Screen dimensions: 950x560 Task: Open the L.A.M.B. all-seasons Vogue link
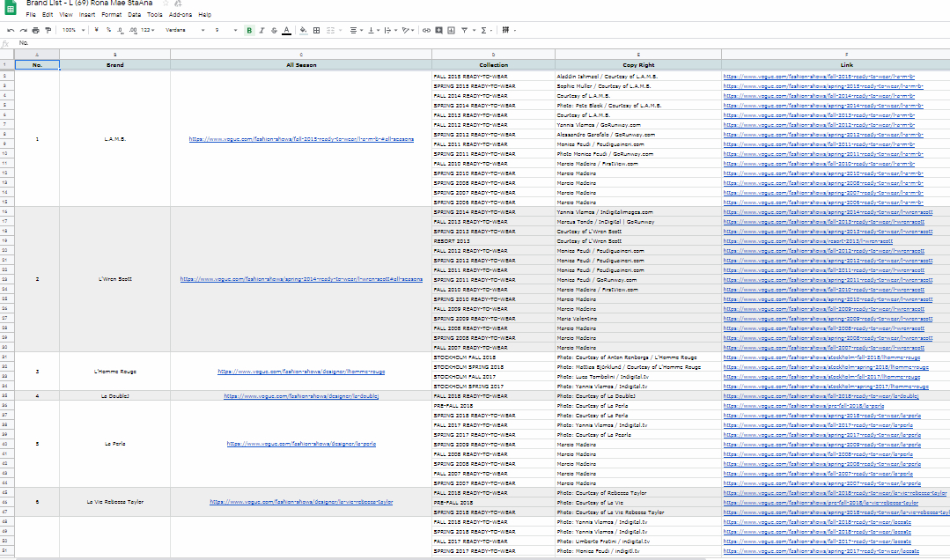click(300, 139)
